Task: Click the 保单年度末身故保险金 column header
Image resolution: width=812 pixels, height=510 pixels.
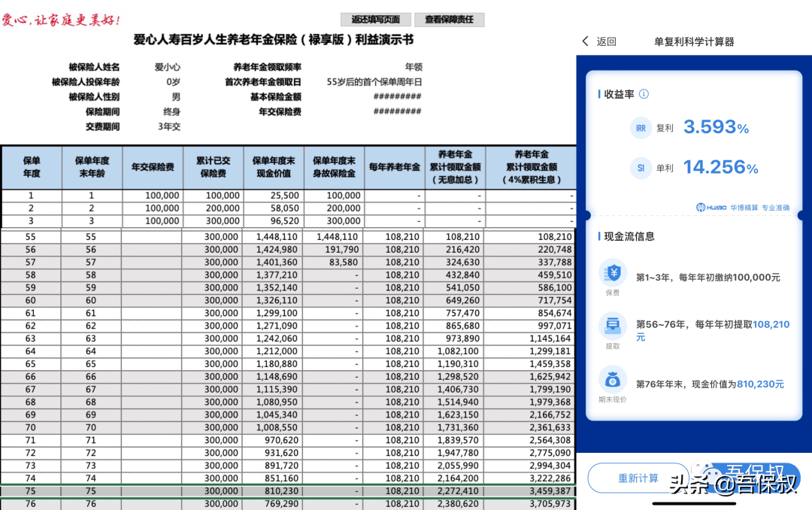Action: (x=335, y=168)
